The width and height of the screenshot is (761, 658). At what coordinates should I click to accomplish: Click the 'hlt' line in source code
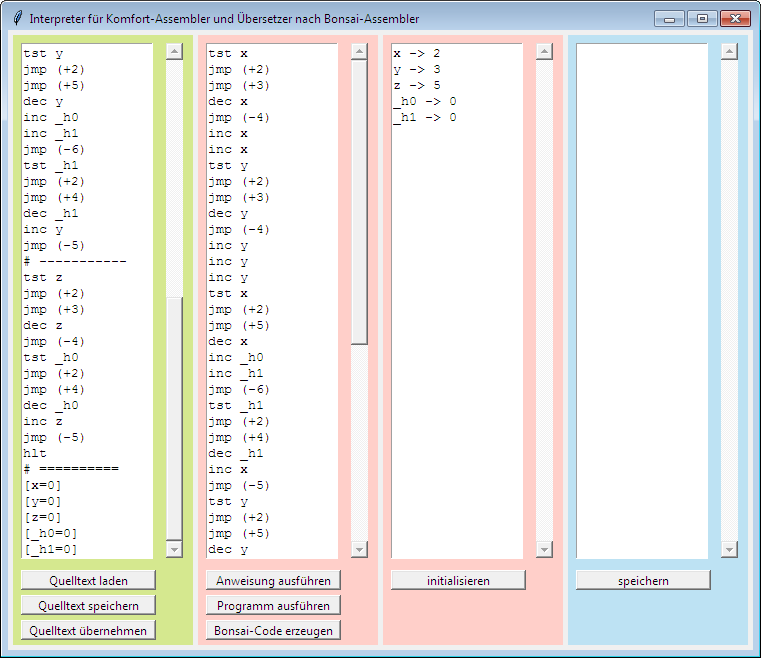coord(36,453)
